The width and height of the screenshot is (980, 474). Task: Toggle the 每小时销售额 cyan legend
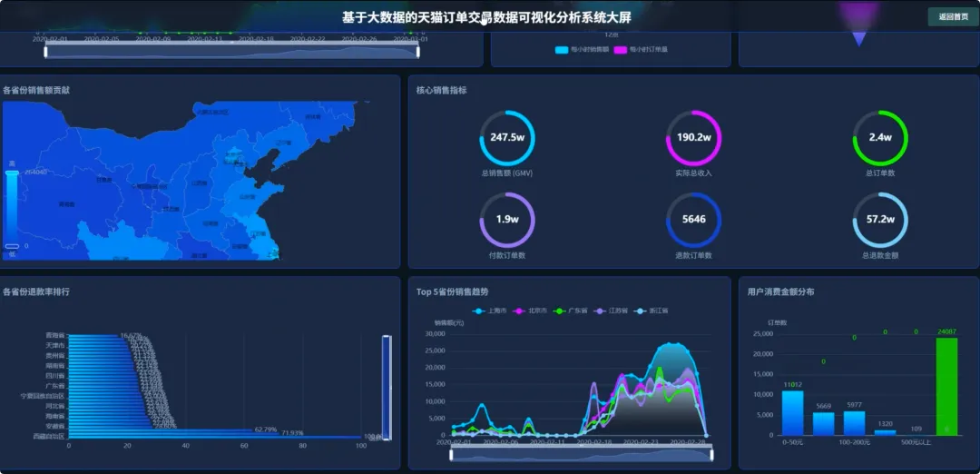(x=582, y=49)
